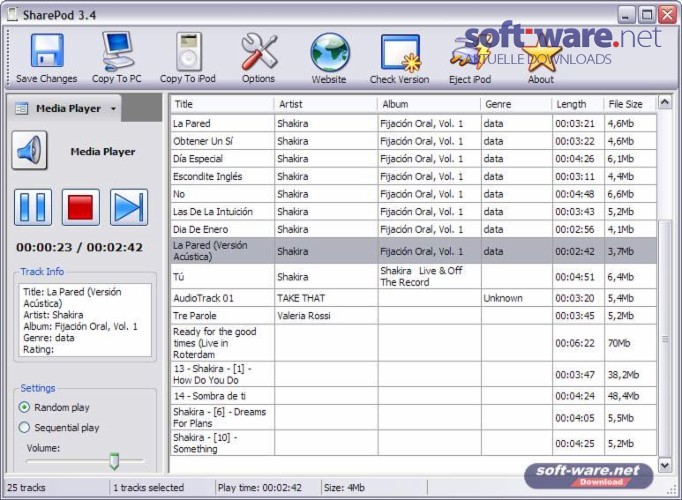
Task: Click the vertical scrollbar thumb of the track list
Action: click(x=665, y=339)
